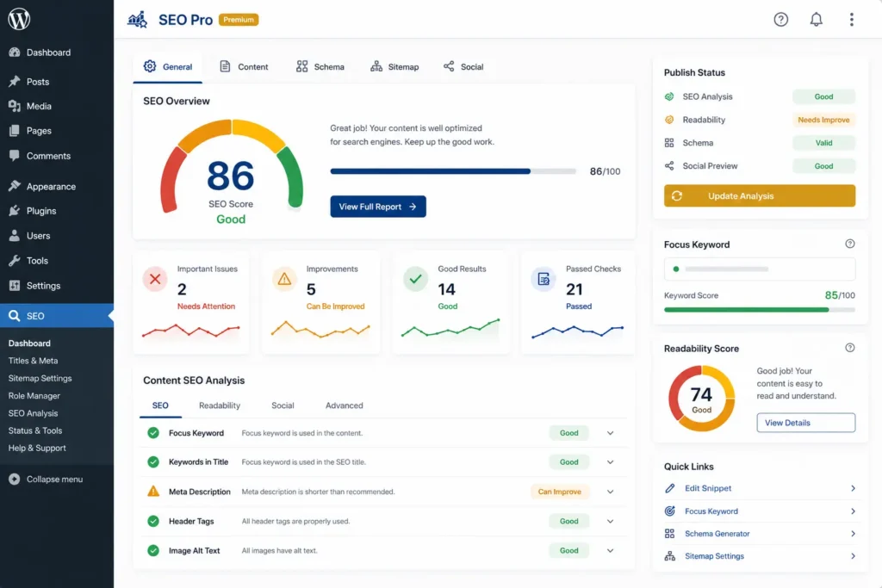Click the Appearance brush icon in sidebar
The image size is (882, 588).
pos(15,186)
